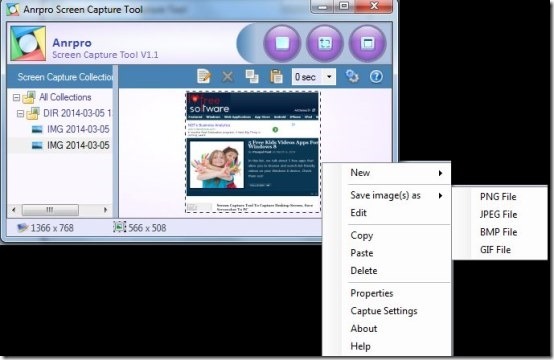This screenshot has height=360, width=554.
Task: Click the edit image notepad icon
Action: pos(204,76)
